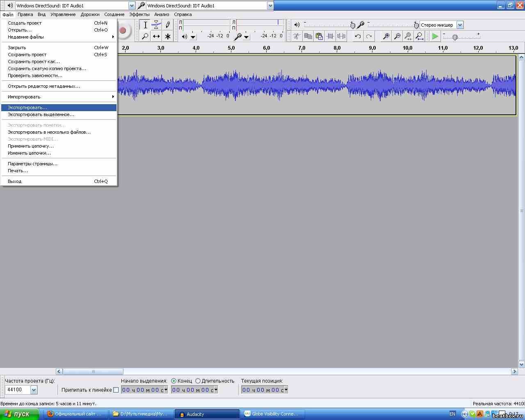This screenshot has width=525, height=420.
Task: Click 'Сохранить проект как...' menu entry
Action: pyautogui.click(x=34, y=62)
